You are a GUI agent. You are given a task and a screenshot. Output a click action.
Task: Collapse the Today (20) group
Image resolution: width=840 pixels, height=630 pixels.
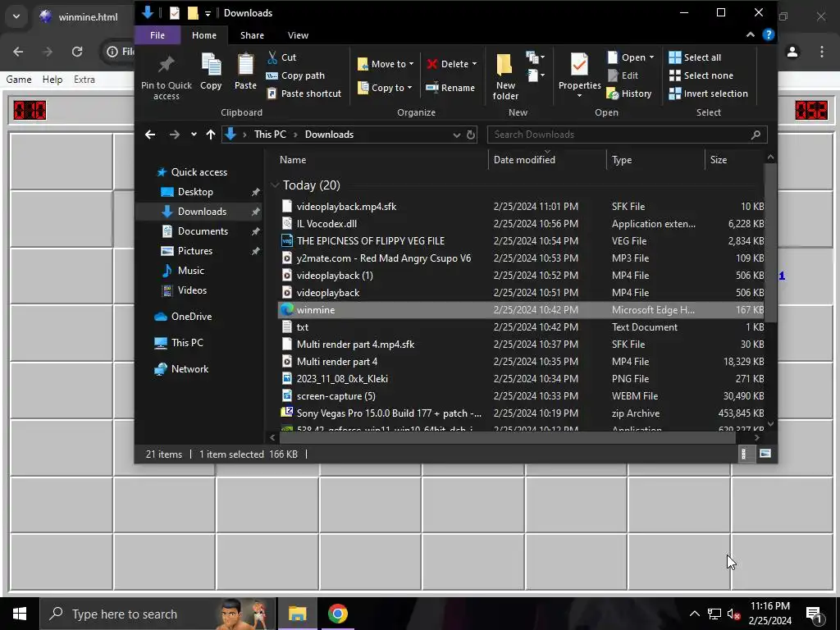pos(276,185)
